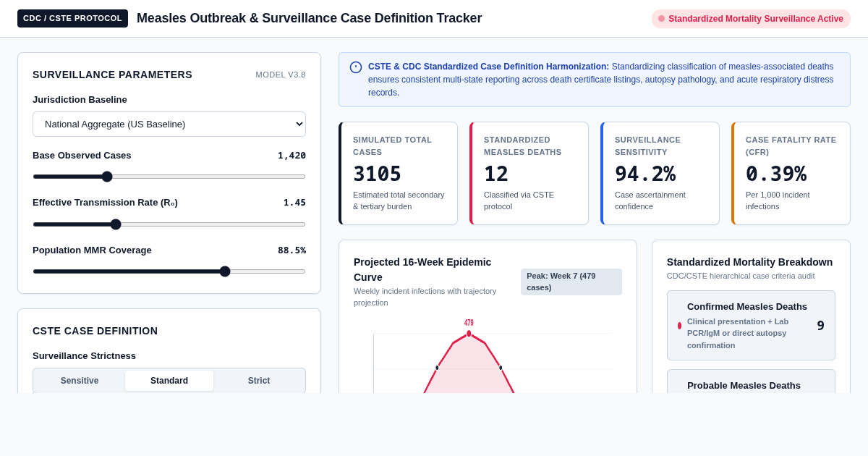The width and height of the screenshot is (868, 456).
Task: Click the Simulated Total Cases card
Action: [398, 173]
